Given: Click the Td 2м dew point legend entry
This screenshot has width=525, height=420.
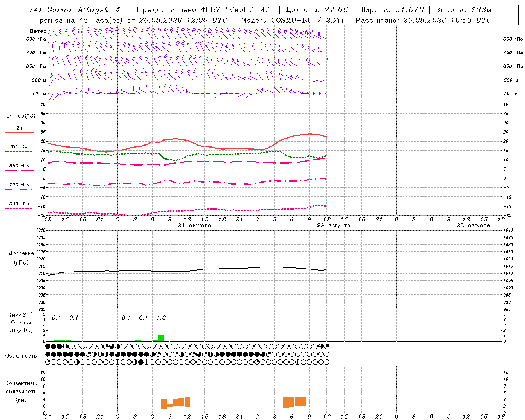Looking at the screenshot, I should 19,147.
